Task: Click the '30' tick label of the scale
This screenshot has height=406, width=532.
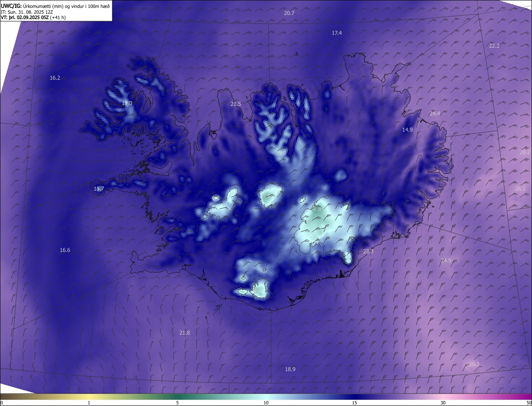Action: coord(443,403)
